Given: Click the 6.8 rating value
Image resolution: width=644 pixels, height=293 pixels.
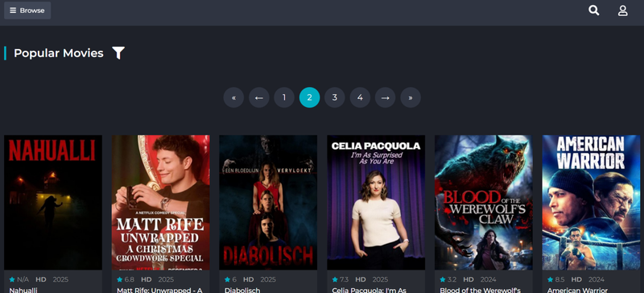Looking at the screenshot, I should [130, 279].
